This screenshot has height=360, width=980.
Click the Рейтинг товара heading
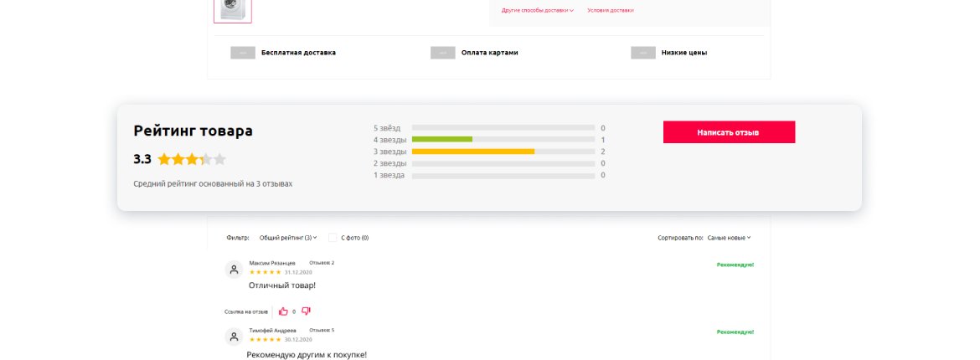tap(193, 131)
